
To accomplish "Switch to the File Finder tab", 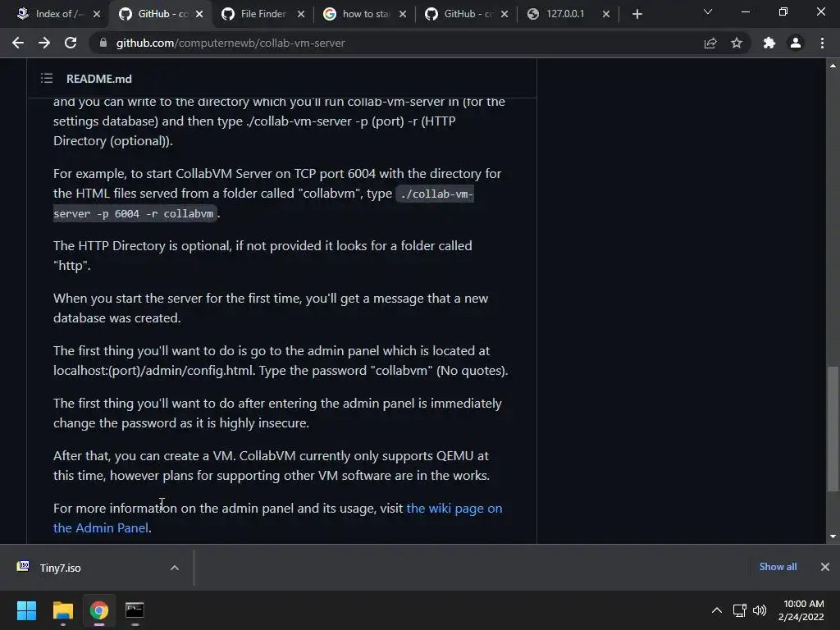I will pyautogui.click(x=262, y=14).
